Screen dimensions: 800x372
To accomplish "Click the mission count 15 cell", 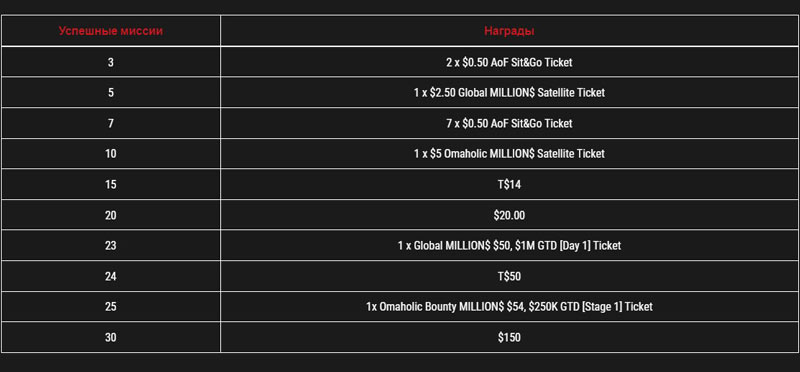I will pyautogui.click(x=111, y=184).
